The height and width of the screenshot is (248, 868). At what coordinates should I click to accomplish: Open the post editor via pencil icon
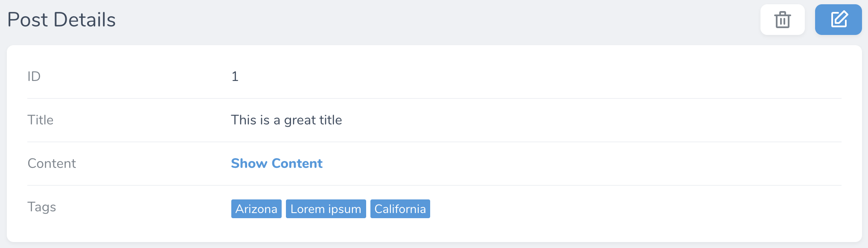click(838, 20)
